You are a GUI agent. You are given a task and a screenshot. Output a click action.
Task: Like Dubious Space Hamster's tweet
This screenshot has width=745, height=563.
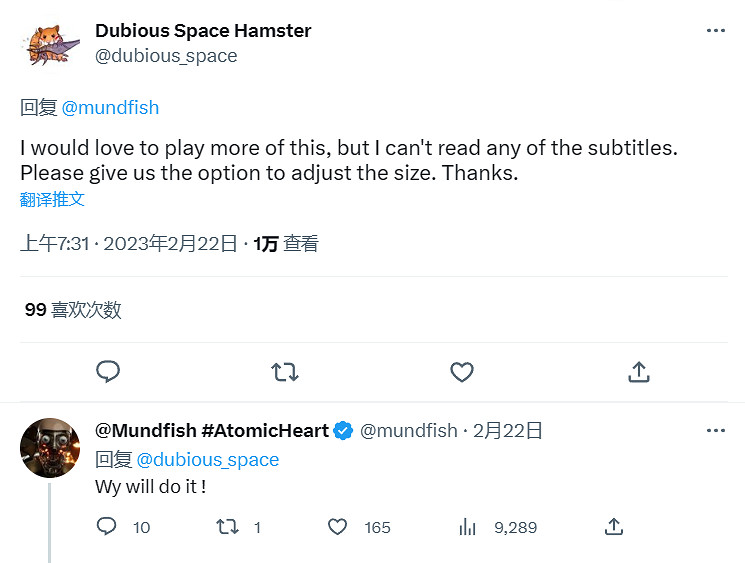[461, 372]
